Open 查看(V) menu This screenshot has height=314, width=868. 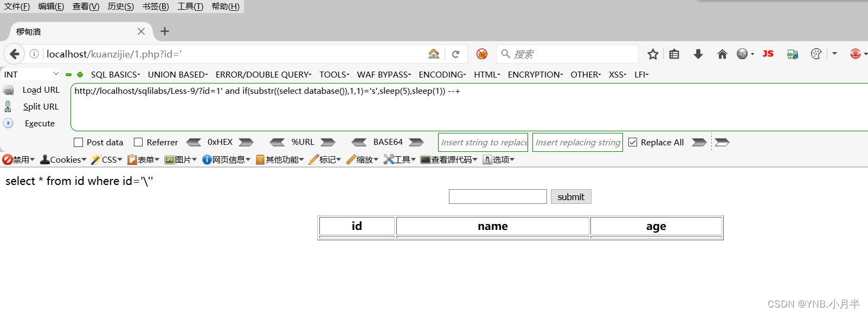pos(86,7)
